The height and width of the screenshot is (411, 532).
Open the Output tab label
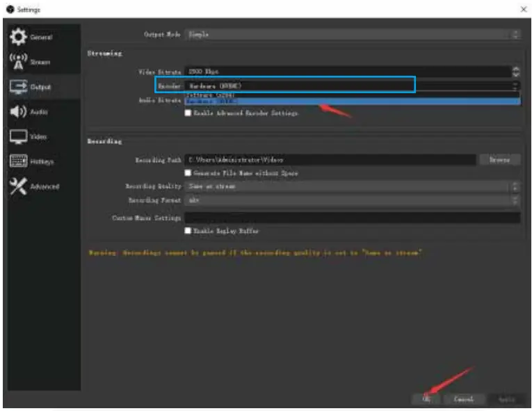click(x=40, y=87)
